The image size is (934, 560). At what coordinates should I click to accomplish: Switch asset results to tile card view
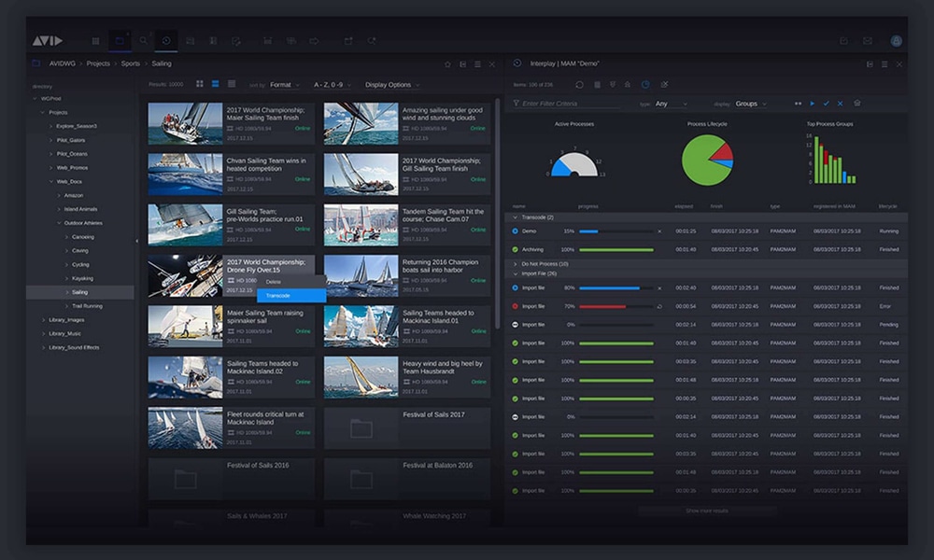click(x=215, y=84)
